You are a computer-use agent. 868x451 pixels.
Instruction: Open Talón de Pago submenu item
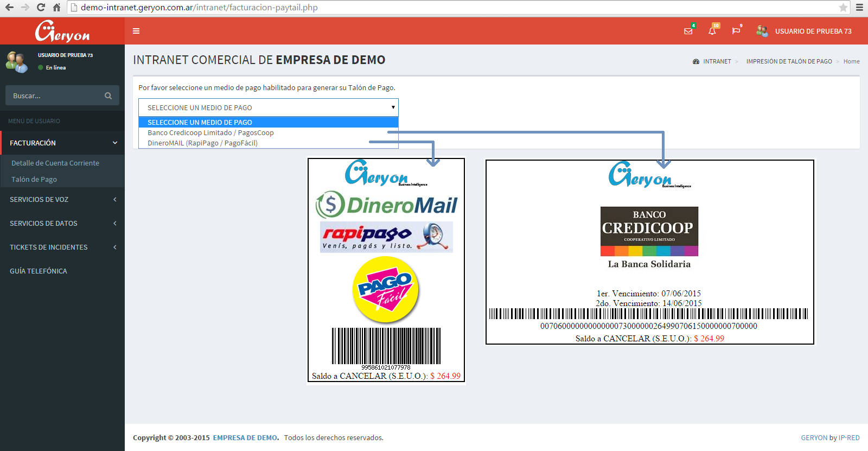34,179
